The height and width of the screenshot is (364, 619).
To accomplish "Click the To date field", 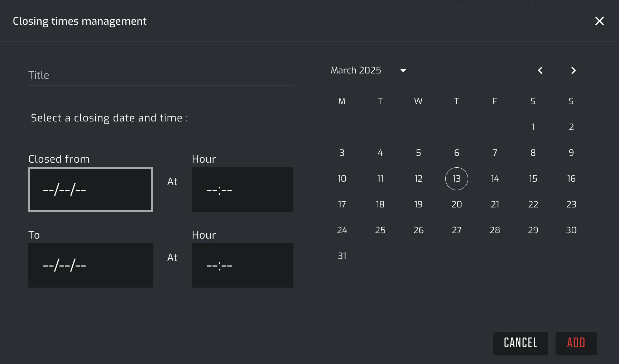I will tap(91, 265).
